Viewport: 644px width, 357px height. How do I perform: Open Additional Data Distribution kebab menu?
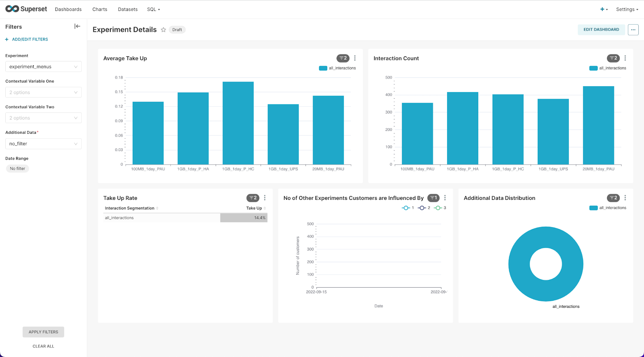click(625, 198)
